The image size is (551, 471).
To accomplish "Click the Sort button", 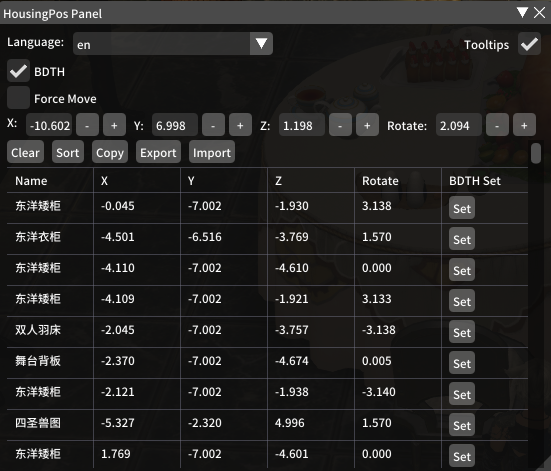I will coord(68,152).
